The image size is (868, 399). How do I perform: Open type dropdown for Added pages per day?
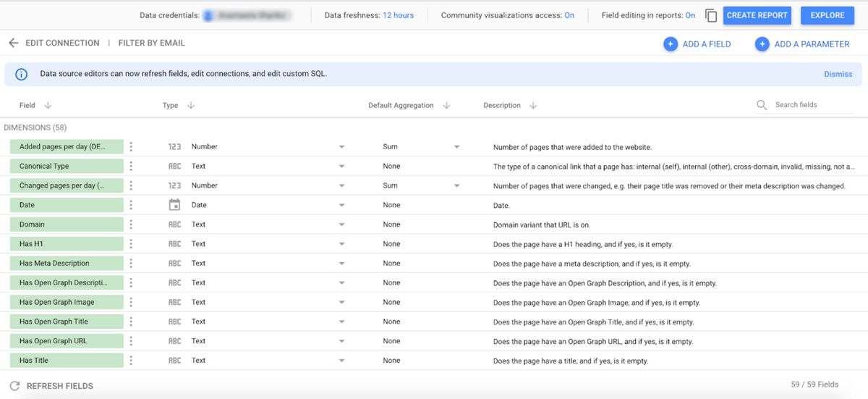[x=341, y=147]
